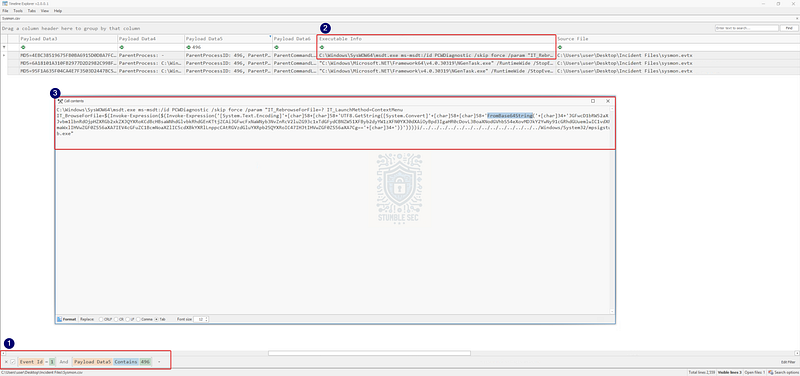Open filter operator icon for Payload Data4
800x376 pixels.
[x=121, y=47]
